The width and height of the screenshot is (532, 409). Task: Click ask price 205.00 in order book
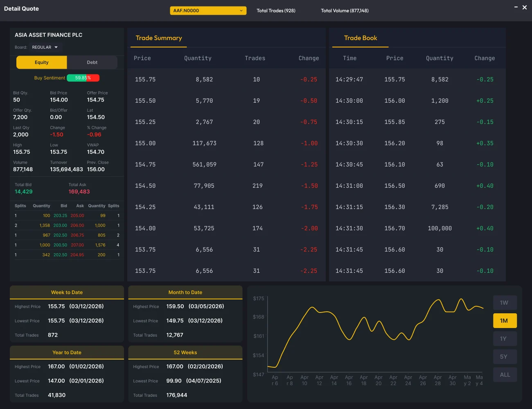(77, 216)
